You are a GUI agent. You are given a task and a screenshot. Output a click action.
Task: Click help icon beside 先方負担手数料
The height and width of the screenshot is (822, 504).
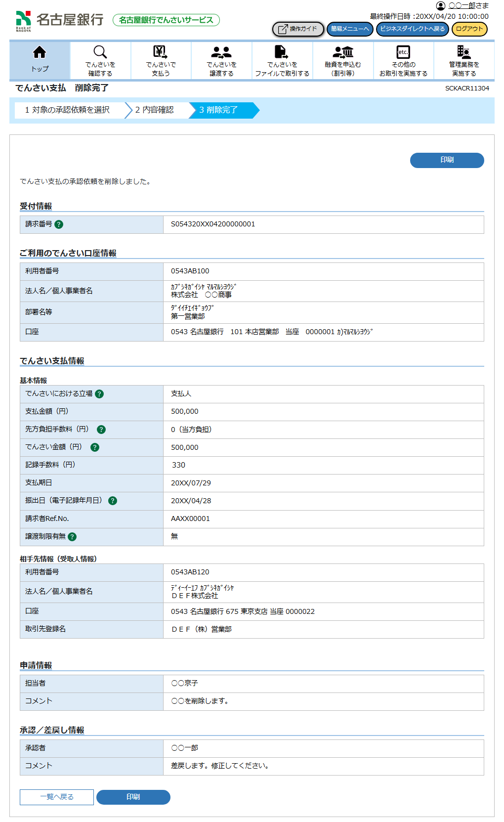tap(101, 430)
